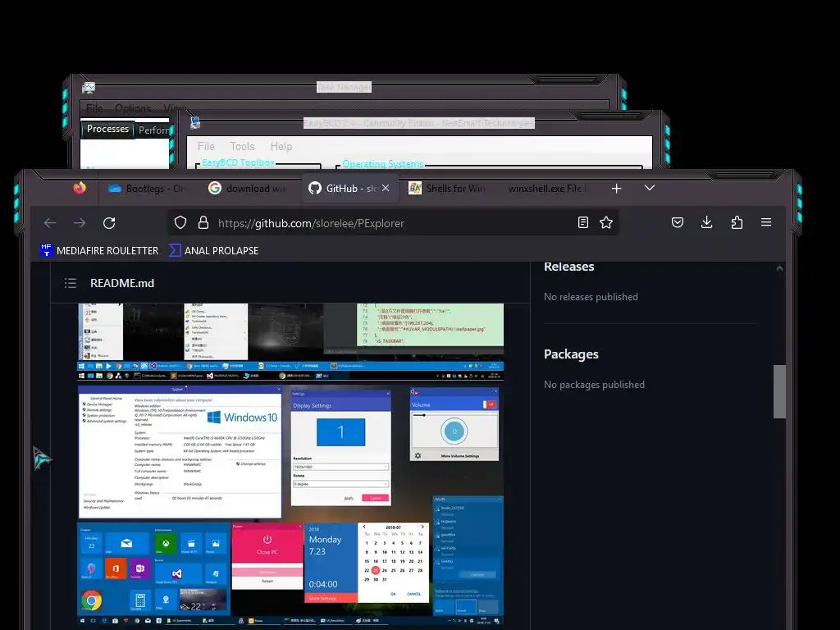This screenshot has height=630, width=840.
Task: Switch to the Google download tab
Action: pos(249,189)
